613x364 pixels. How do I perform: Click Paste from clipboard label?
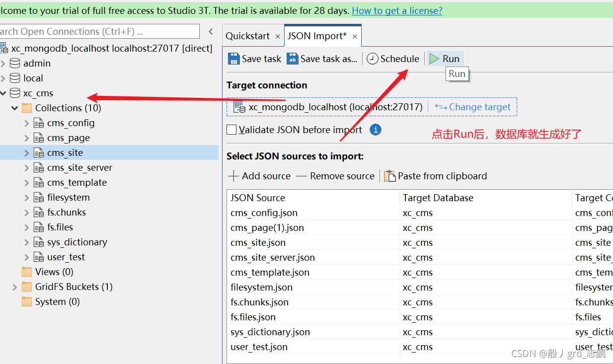coord(443,176)
